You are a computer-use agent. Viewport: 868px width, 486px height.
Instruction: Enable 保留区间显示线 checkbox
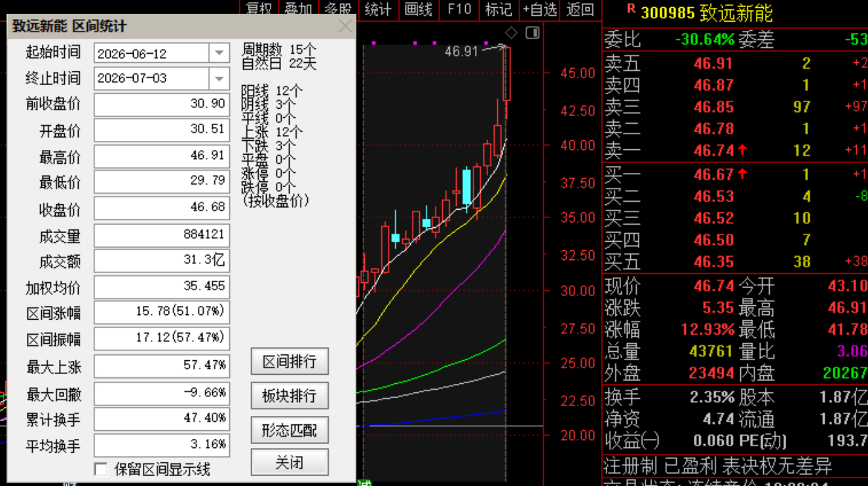(101, 469)
